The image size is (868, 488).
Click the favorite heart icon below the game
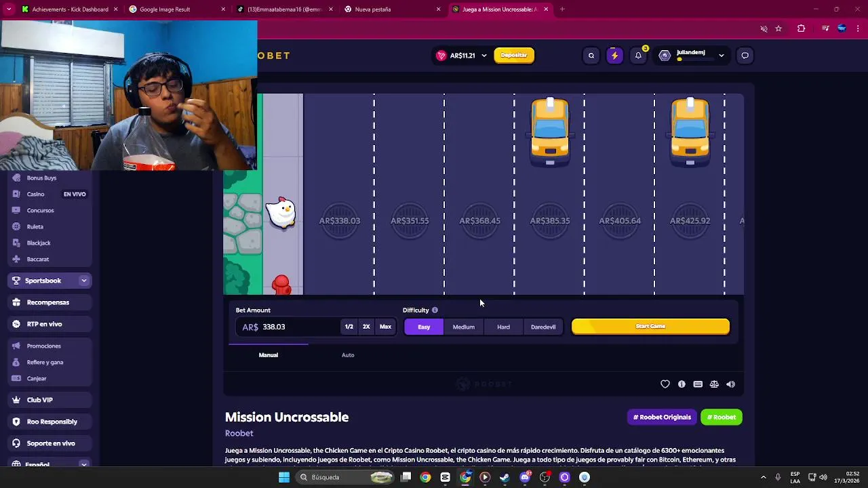(x=665, y=384)
